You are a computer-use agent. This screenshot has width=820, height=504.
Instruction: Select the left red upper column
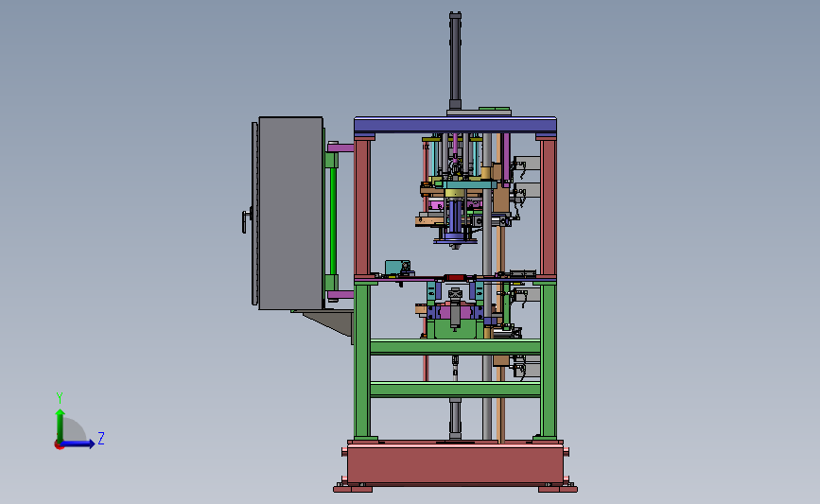pyautogui.click(x=362, y=207)
